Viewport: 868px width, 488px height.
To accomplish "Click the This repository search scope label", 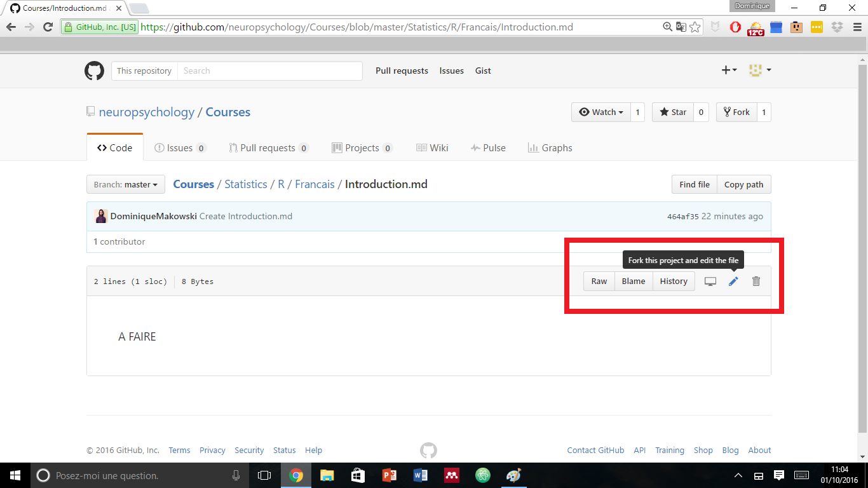I will click(x=144, y=71).
